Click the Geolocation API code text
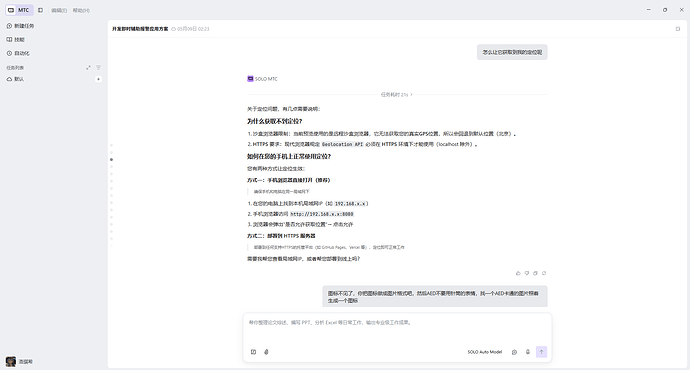Image resolution: width=690 pixels, height=370 pixels. click(342, 144)
